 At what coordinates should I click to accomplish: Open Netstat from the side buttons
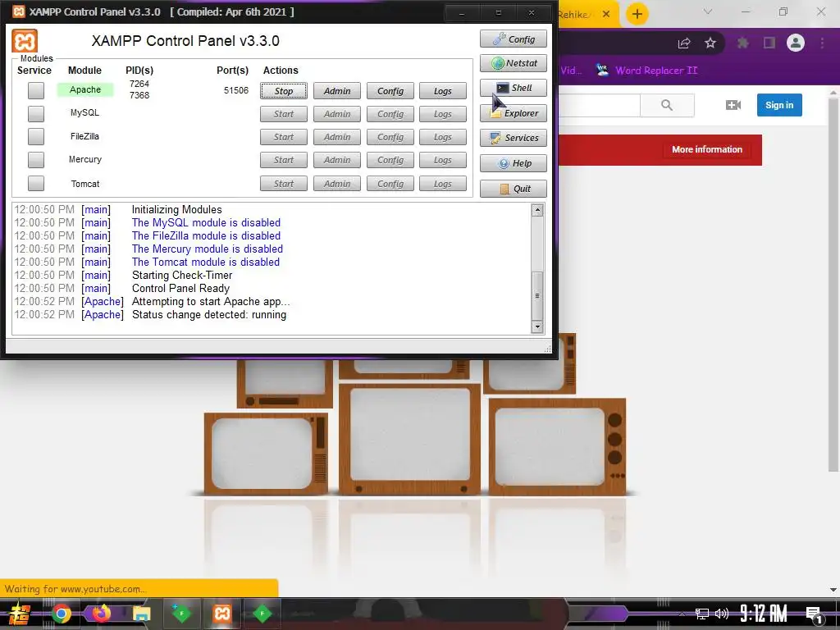[x=514, y=63]
